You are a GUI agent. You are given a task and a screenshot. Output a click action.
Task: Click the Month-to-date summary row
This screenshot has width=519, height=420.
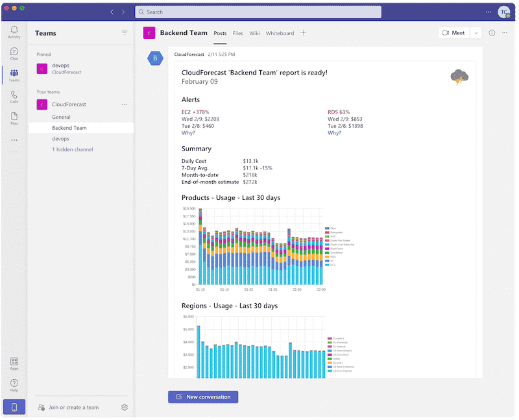219,175
